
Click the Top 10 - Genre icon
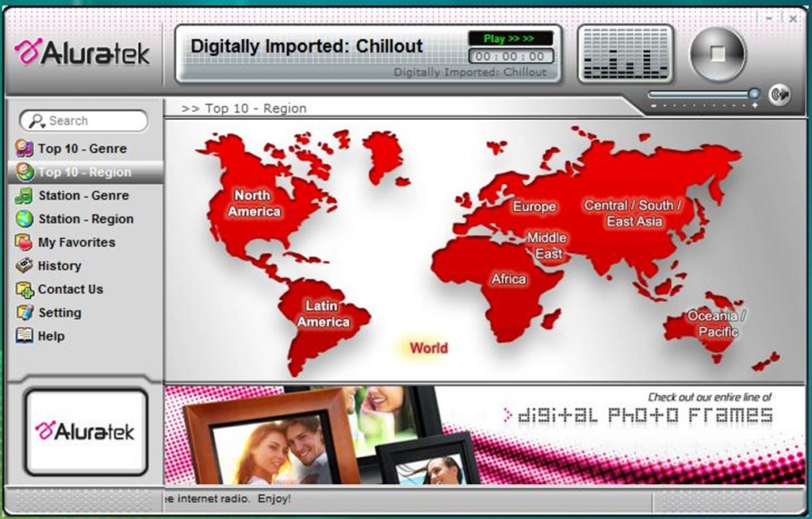(25, 148)
